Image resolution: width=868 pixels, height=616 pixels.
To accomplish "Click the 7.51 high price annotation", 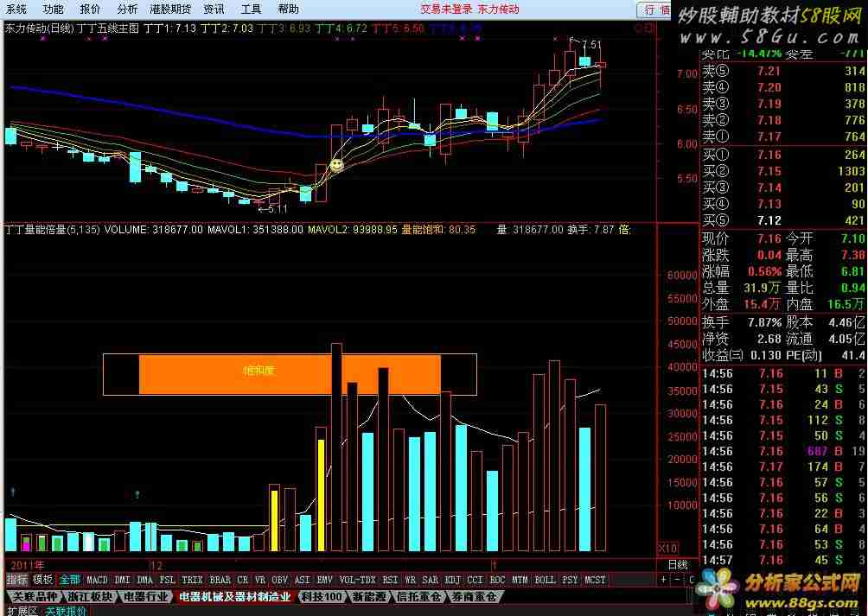I will 591,45.
